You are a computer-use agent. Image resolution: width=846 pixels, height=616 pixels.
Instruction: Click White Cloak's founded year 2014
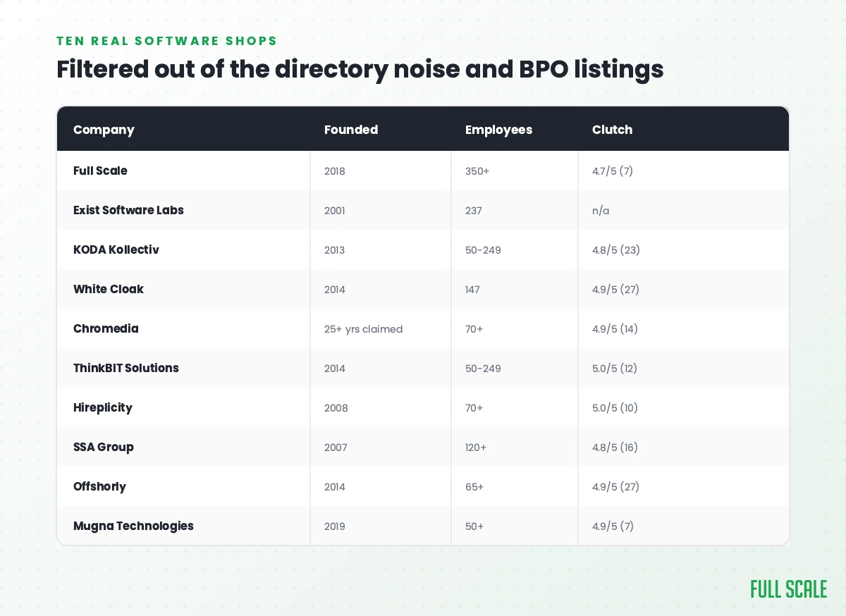[x=335, y=289]
